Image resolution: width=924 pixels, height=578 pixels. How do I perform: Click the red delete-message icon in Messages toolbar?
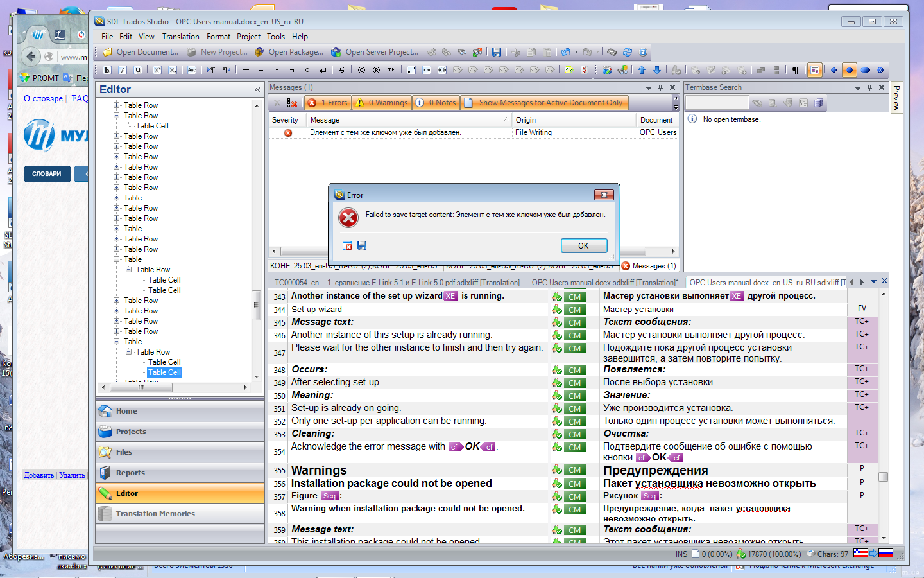pyautogui.click(x=293, y=103)
